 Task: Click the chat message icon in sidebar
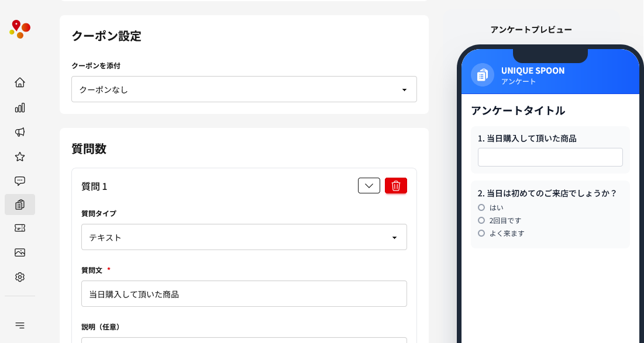(x=20, y=181)
